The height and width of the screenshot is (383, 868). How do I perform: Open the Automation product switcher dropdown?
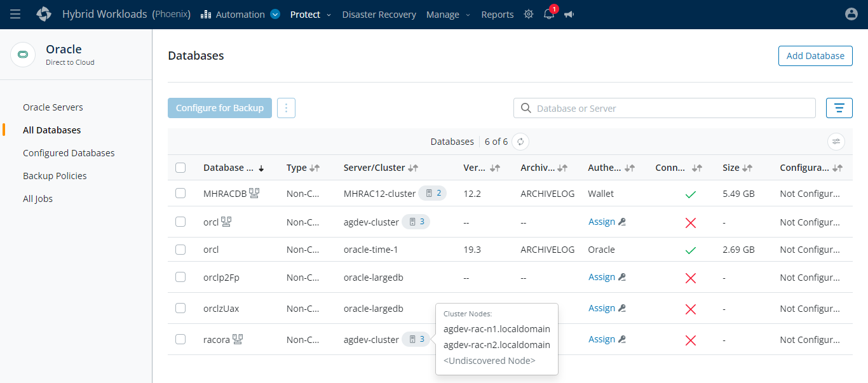[x=275, y=15]
